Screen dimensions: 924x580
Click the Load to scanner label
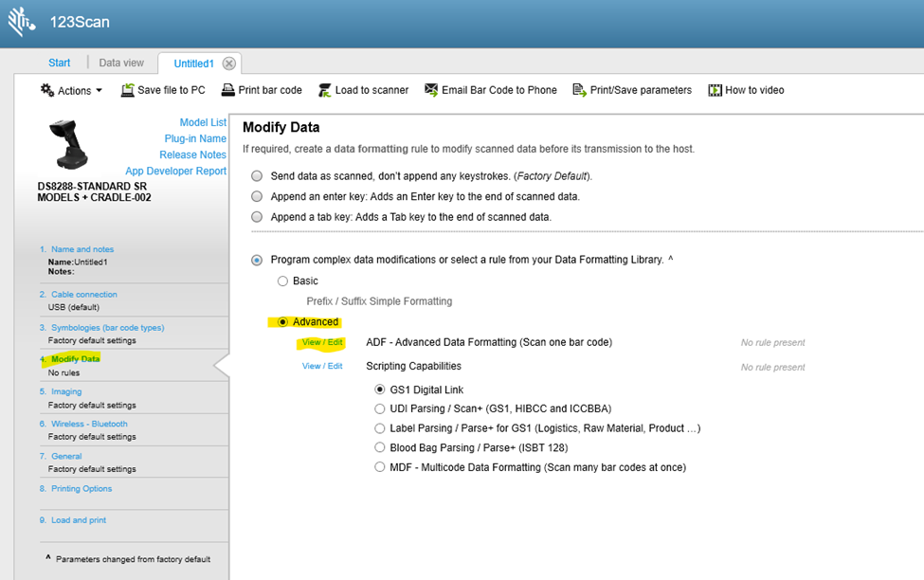point(371,90)
